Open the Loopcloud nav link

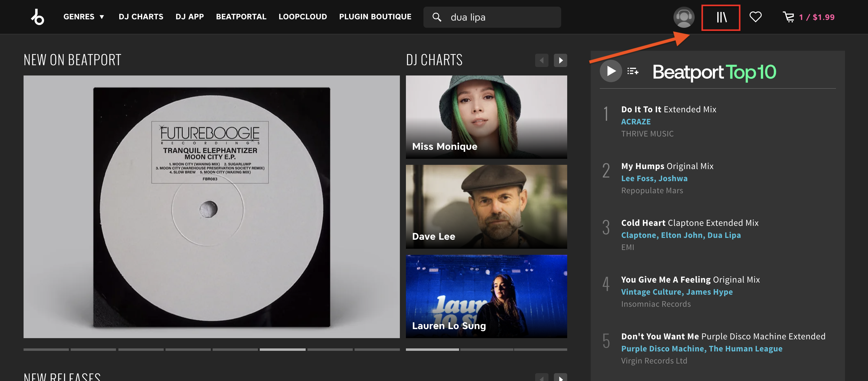[x=303, y=17]
